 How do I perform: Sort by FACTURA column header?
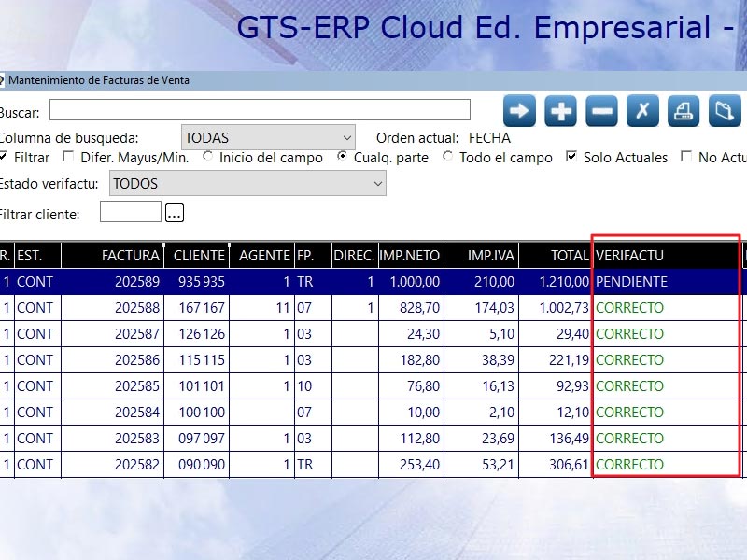(x=131, y=255)
